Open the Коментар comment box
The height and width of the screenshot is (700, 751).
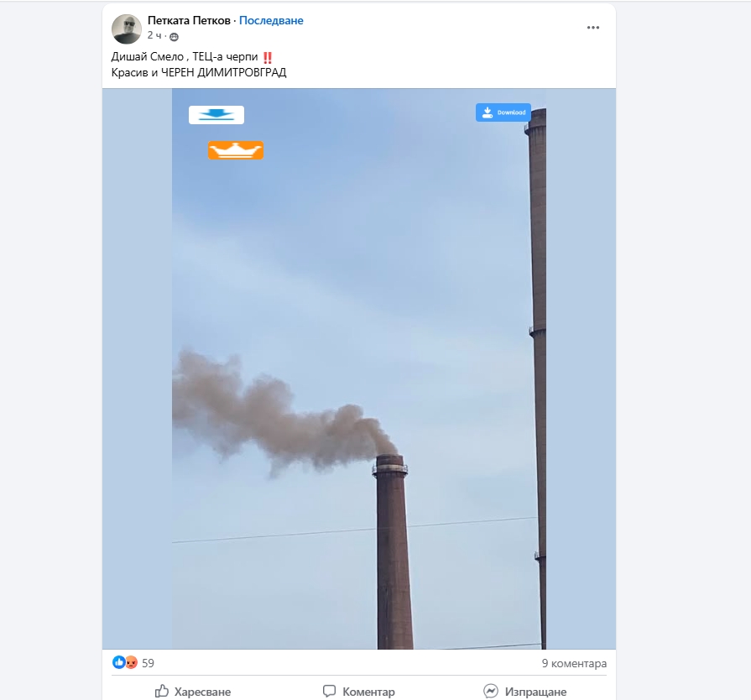pos(358,692)
